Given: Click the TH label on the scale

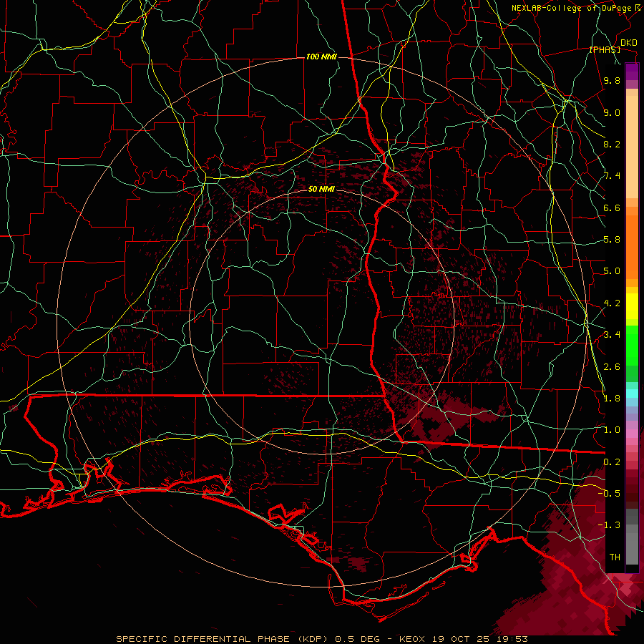Looking at the screenshot, I should 615,557.
